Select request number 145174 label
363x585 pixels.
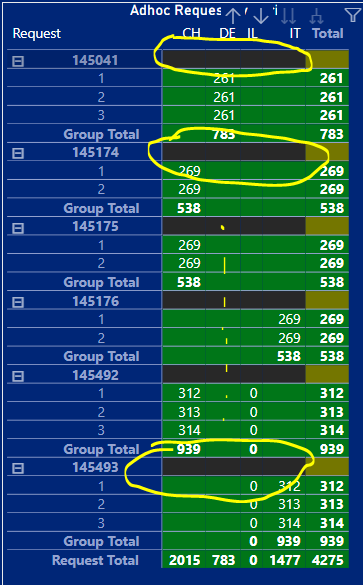pos(96,152)
